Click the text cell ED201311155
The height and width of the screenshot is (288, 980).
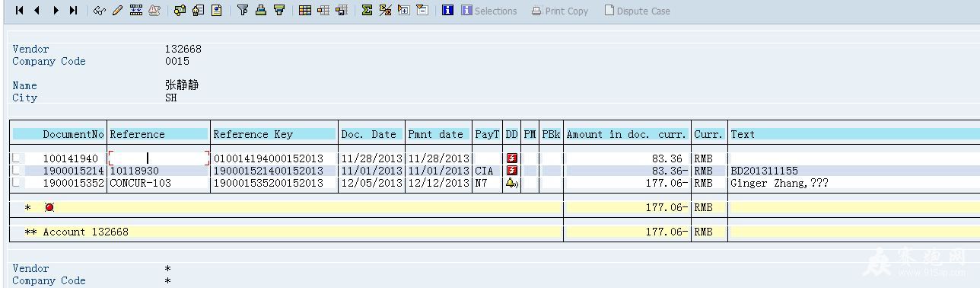click(764, 171)
